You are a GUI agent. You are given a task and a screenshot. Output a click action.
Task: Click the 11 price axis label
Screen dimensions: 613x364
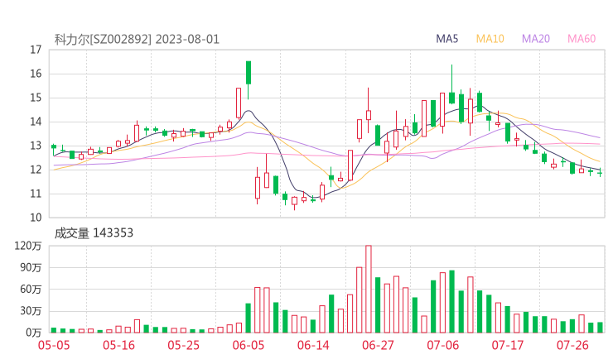coord(36,194)
